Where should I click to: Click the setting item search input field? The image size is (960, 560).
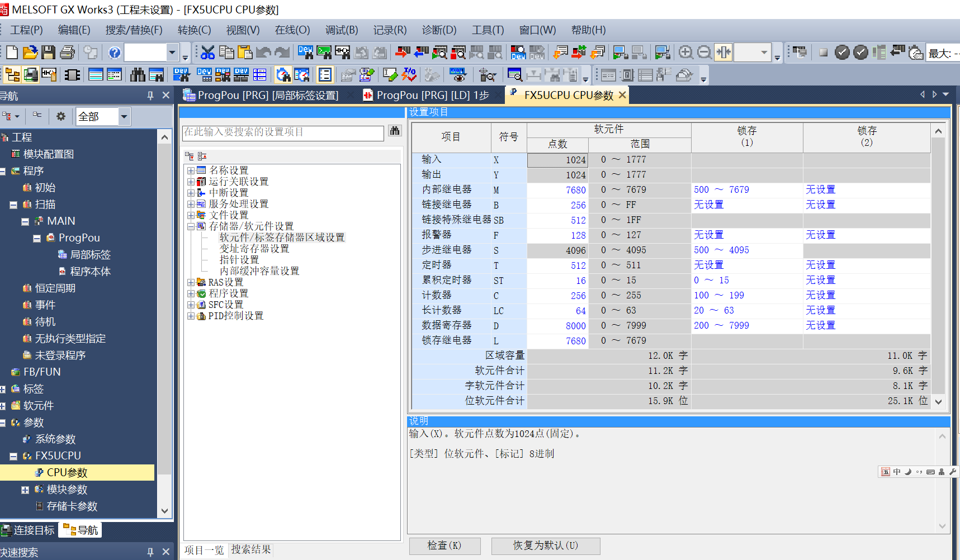coord(283,132)
